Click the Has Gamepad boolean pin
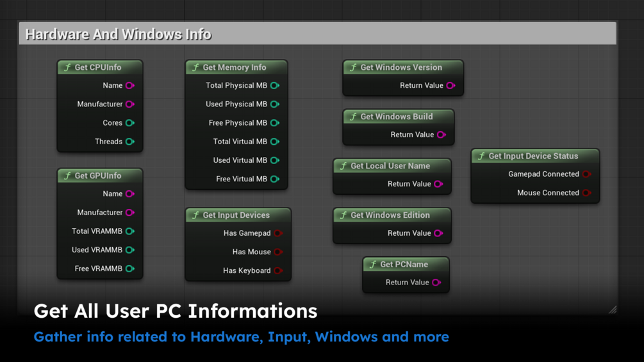644x362 pixels. click(x=278, y=233)
